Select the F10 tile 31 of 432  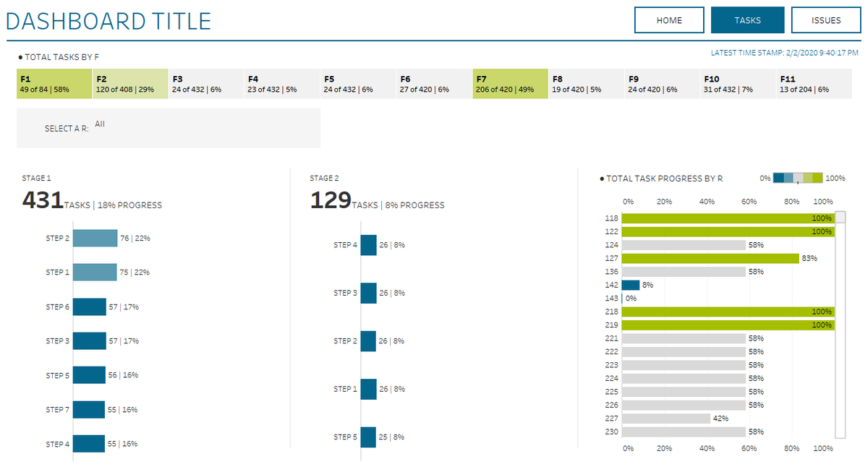738,84
